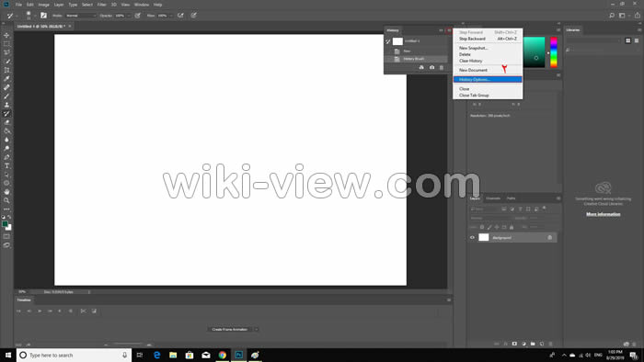Switch to the Paths tab

[x=511, y=198]
